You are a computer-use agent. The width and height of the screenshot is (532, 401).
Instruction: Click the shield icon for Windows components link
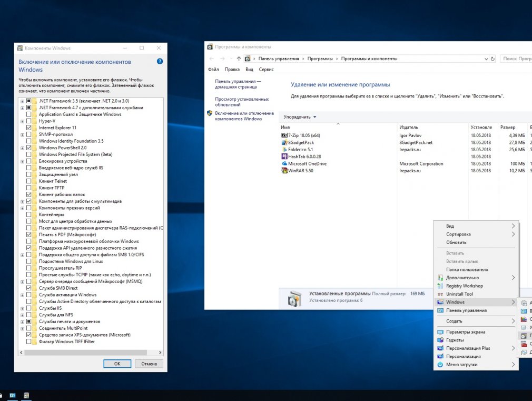point(210,113)
